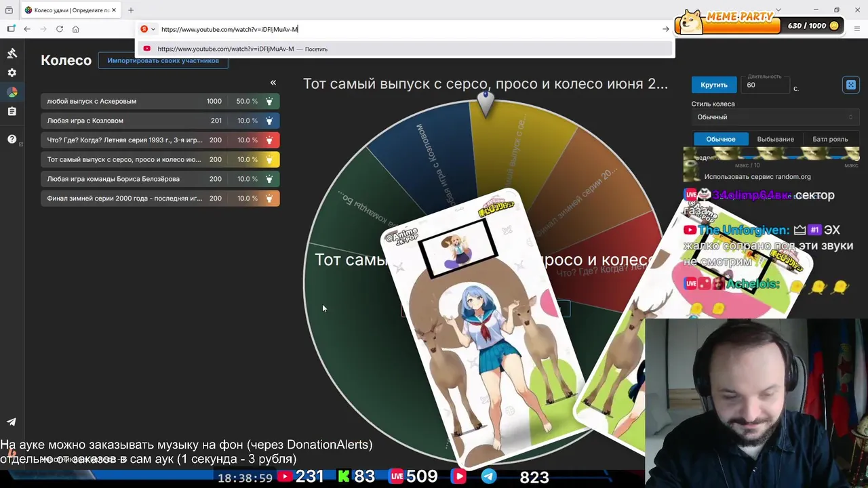
Task: Open the browser hamburger menu
Action: 858,29
